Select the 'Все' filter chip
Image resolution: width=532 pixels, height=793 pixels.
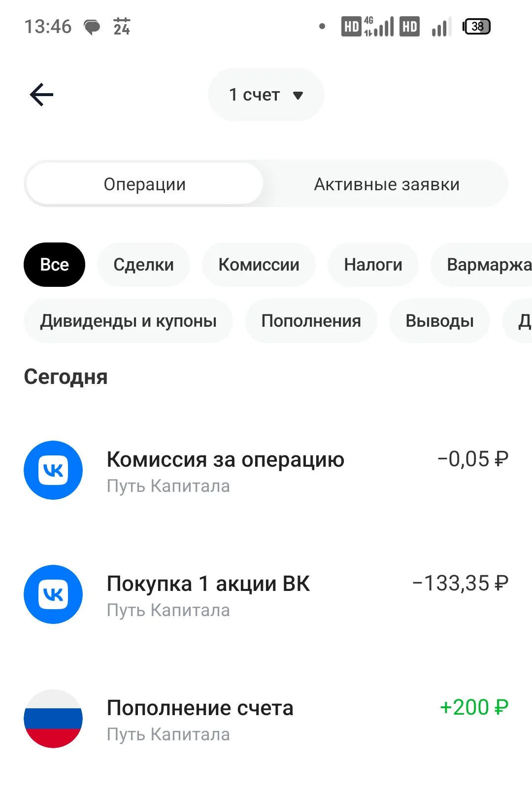click(54, 265)
